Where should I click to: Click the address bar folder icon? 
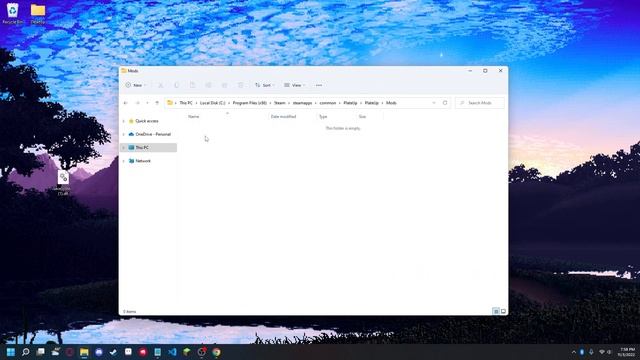170,103
